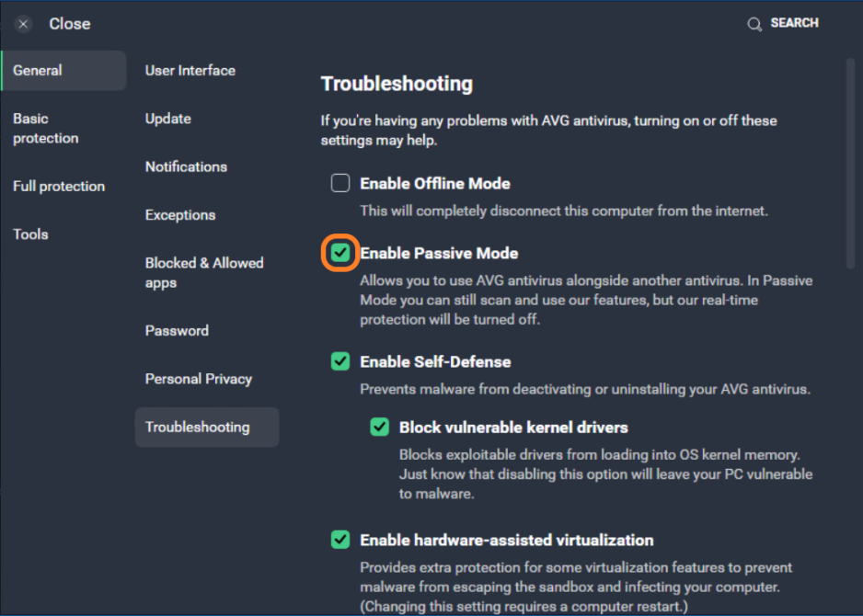
Task: Open the Exceptions page
Action: 179,214
